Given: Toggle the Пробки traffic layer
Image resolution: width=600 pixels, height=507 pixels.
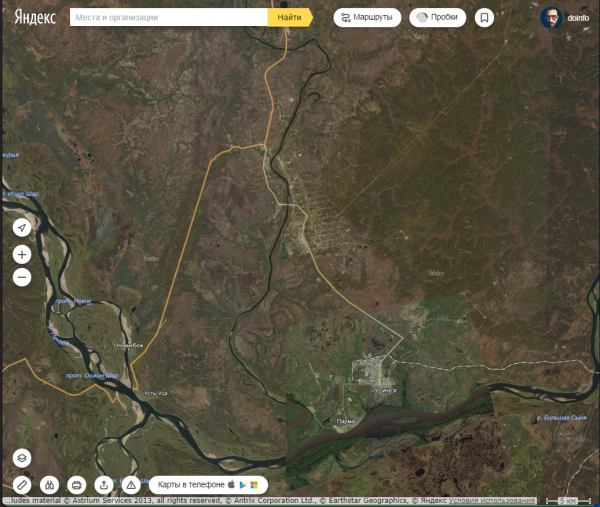Looking at the screenshot, I should 437,18.
